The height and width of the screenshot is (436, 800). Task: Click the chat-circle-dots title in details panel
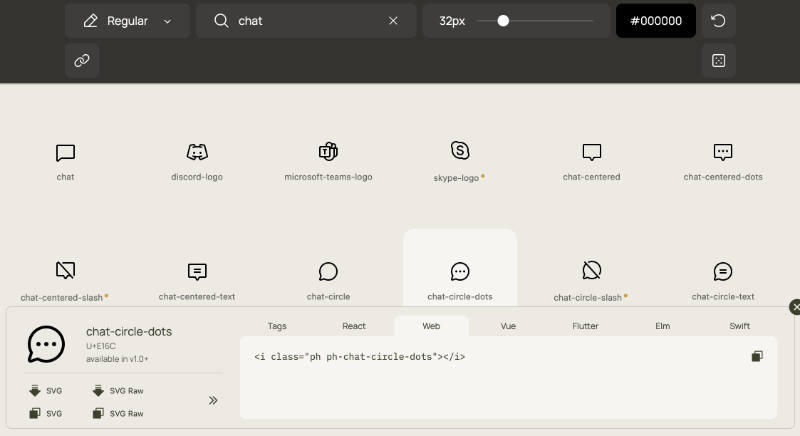click(x=129, y=331)
